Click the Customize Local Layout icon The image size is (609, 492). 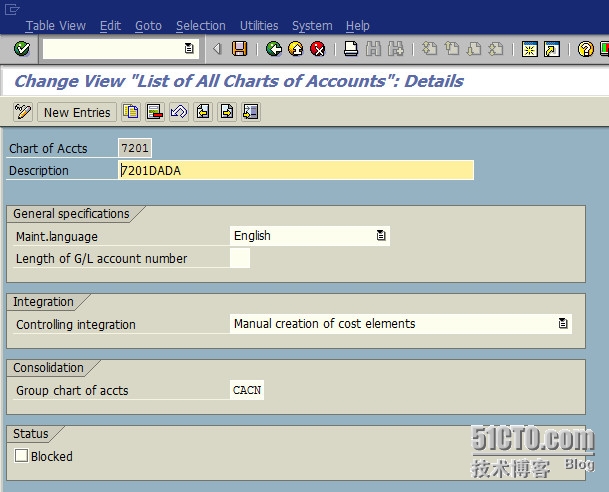click(x=604, y=49)
